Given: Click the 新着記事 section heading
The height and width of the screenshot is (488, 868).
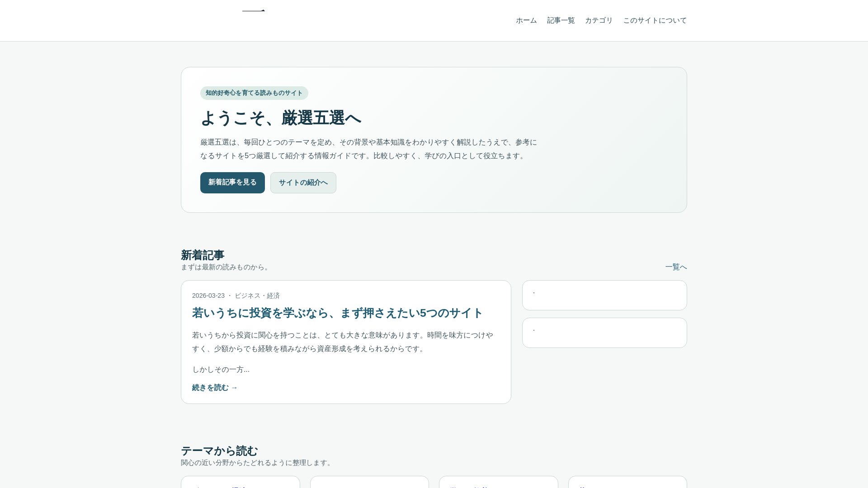Looking at the screenshot, I should [x=203, y=255].
